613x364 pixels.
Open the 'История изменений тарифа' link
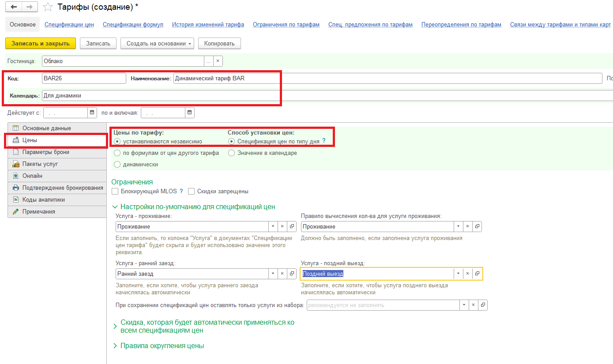pos(208,25)
